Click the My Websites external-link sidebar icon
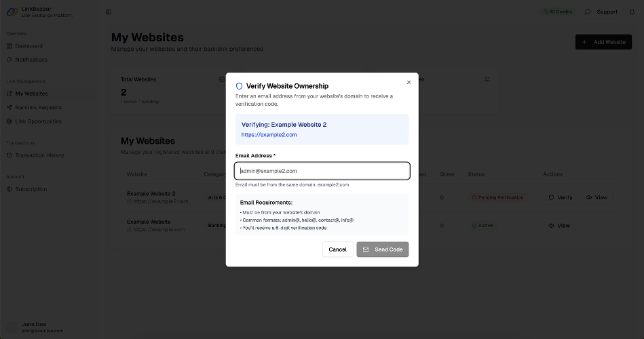The width and height of the screenshot is (644, 339). (10, 94)
